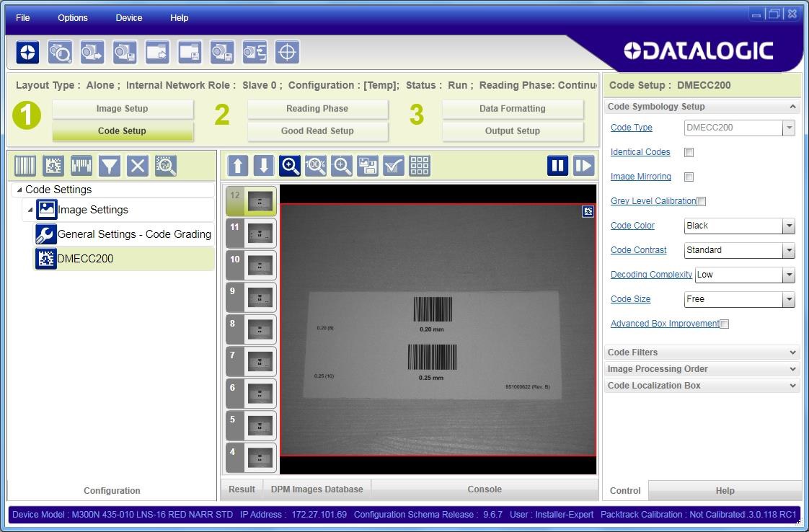
Task: Click the crosshair calibration icon
Action: 288,52
